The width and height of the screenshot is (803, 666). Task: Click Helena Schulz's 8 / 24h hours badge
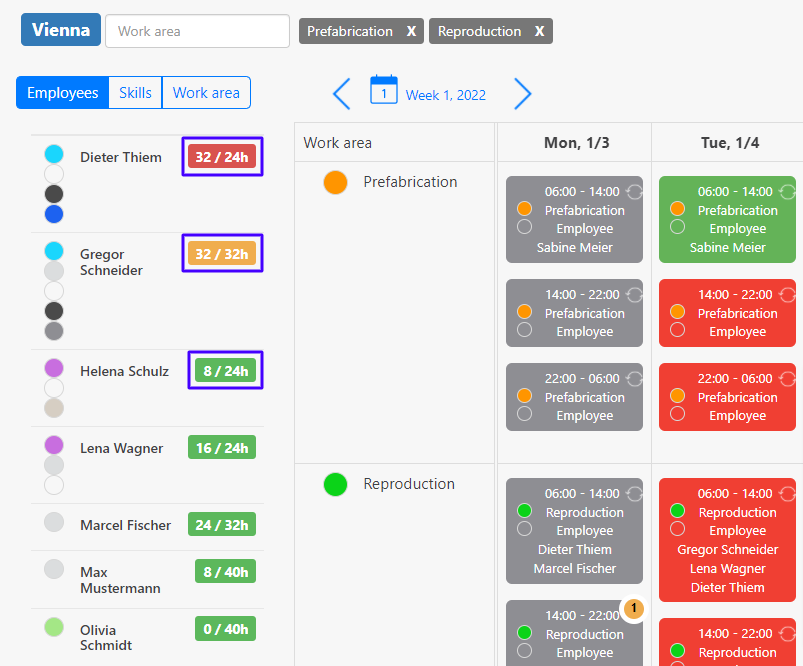225,371
